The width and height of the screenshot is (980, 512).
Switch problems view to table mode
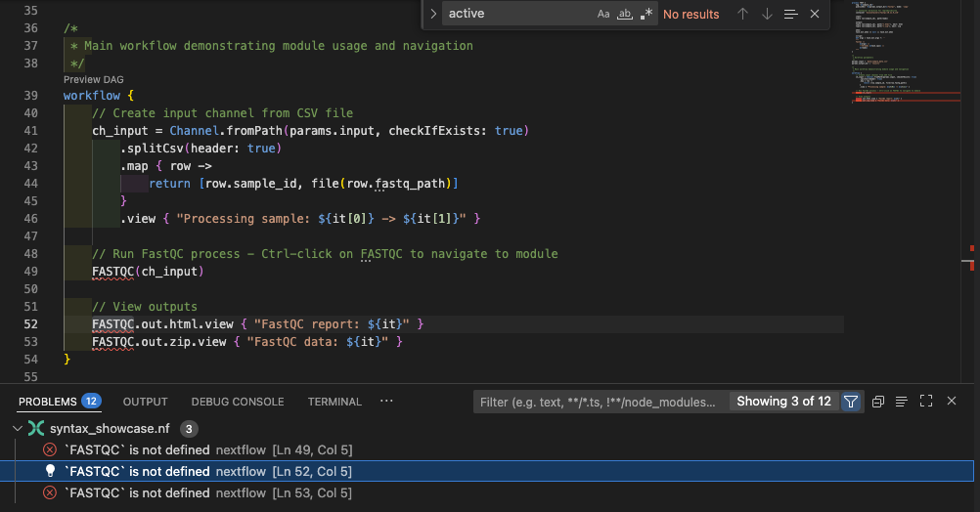click(x=901, y=402)
